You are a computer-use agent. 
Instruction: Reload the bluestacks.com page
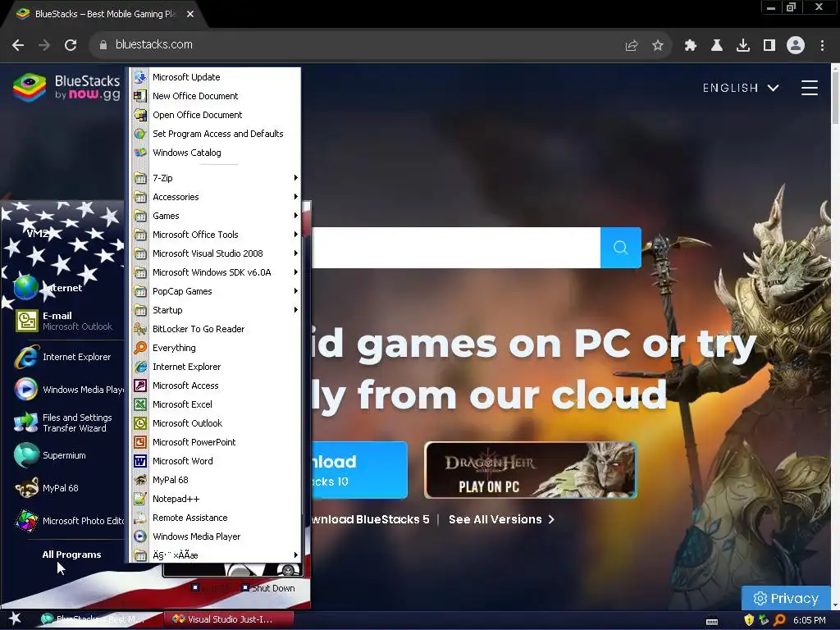[71, 45]
